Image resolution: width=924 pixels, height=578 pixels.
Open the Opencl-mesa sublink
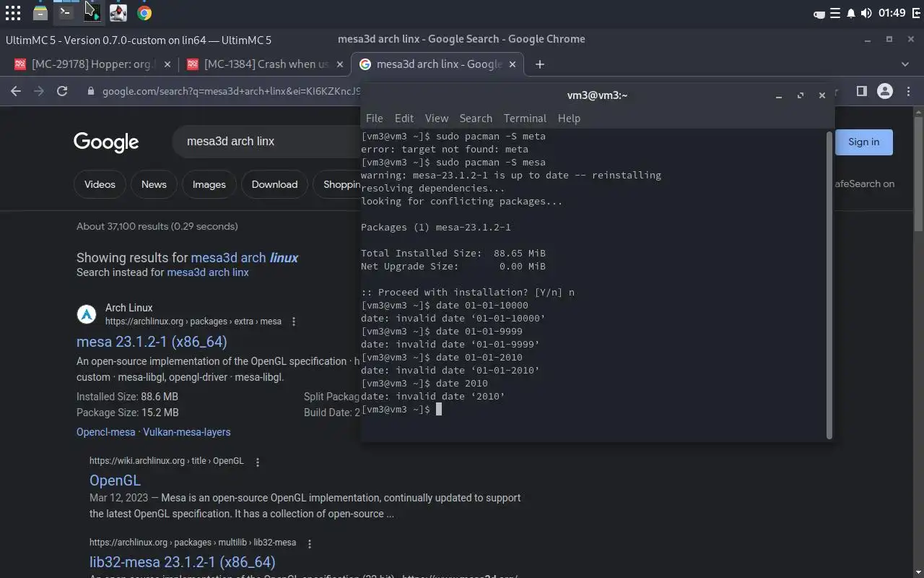click(x=105, y=432)
